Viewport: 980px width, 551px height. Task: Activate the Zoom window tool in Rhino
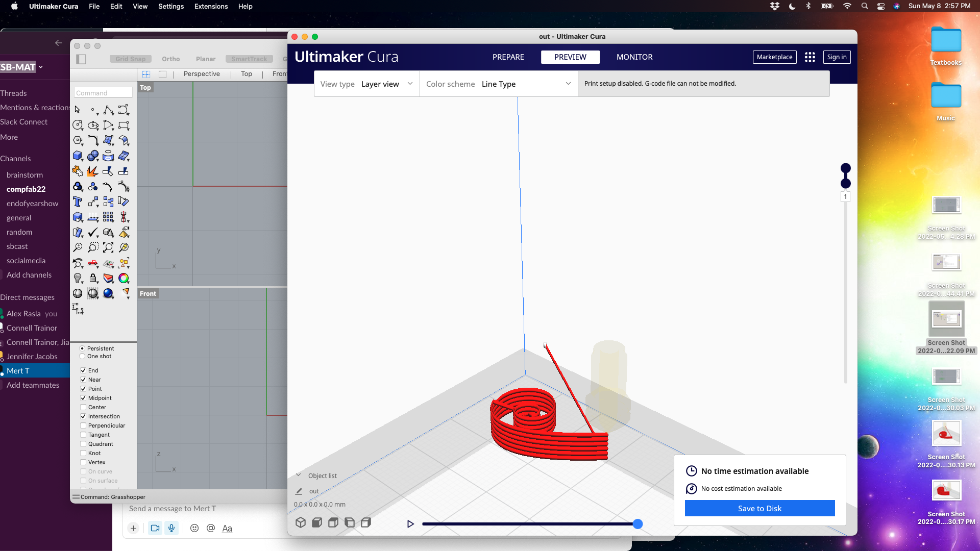pyautogui.click(x=93, y=246)
